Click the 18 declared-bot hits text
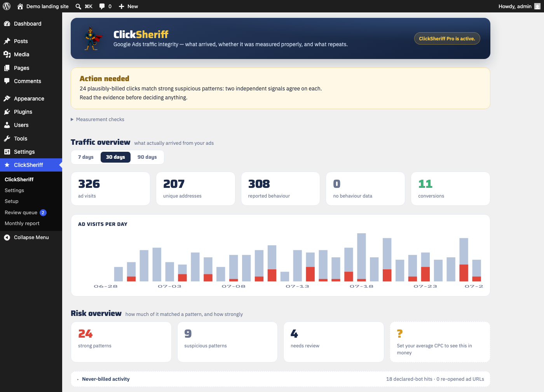Screen dimensions: 544x392 coord(409,379)
